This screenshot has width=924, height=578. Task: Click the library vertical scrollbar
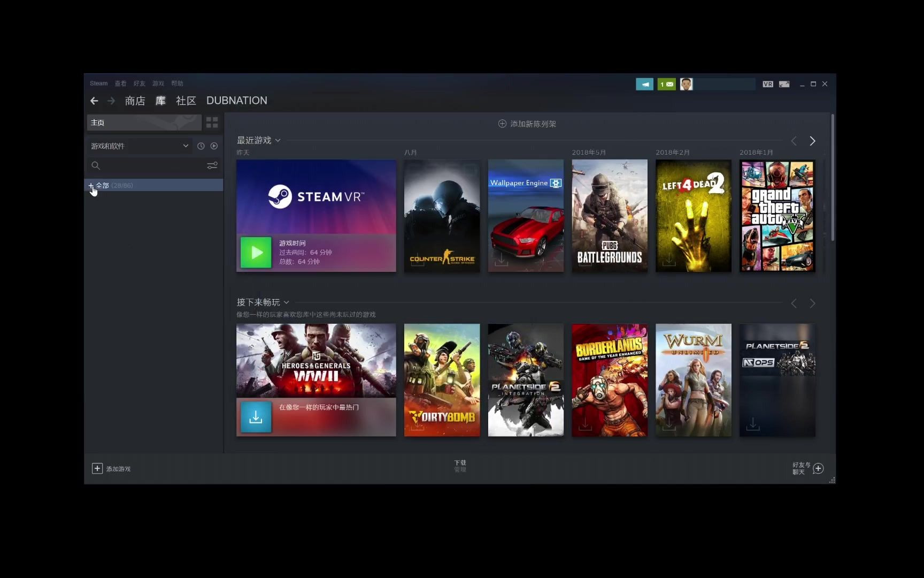(x=833, y=177)
